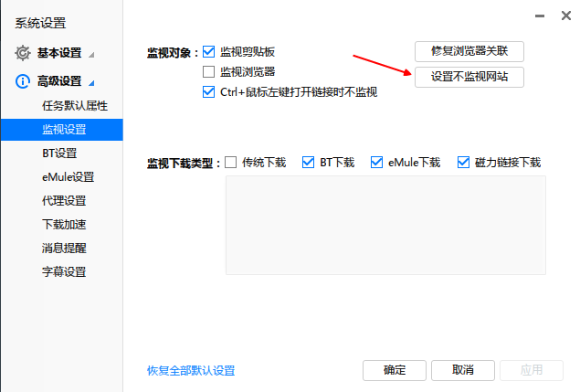Screen dimensions: 580x392
Task: Open 字幕设置 page
Action: pos(62,271)
